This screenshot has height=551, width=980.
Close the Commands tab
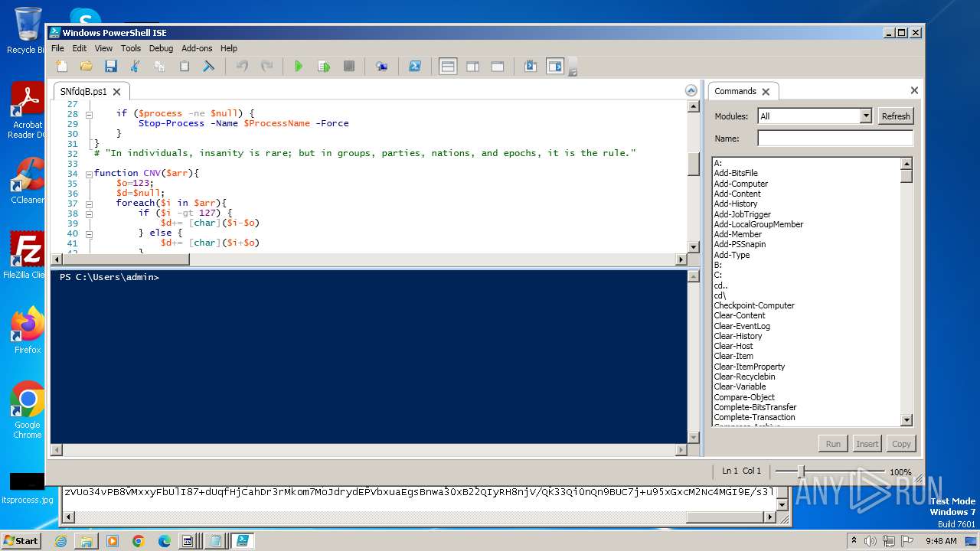766,92
